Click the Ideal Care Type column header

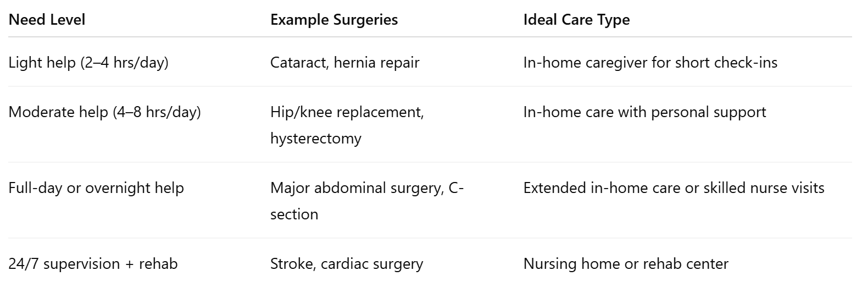576,20
